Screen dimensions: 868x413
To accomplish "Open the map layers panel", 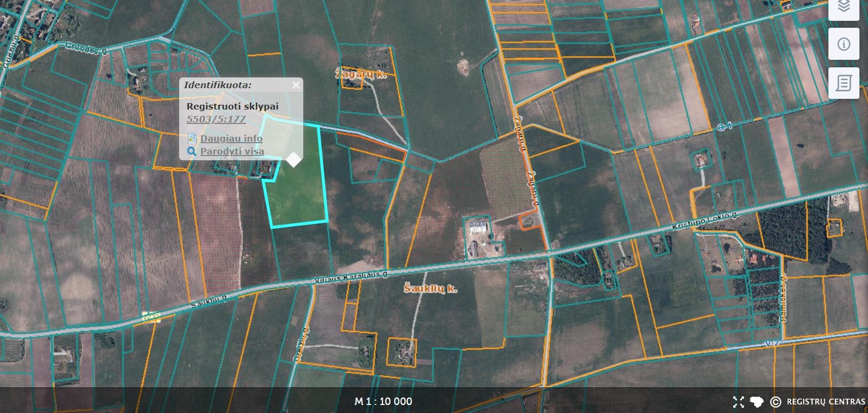I will pyautogui.click(x=844, y=6).
